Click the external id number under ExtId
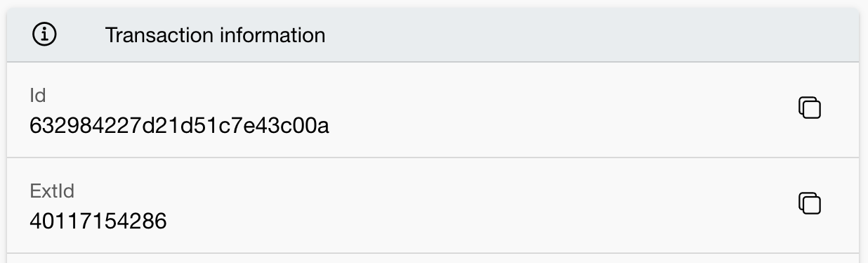Image resolution: width=868 pixels, height=263 pixels. coord(98,222)
